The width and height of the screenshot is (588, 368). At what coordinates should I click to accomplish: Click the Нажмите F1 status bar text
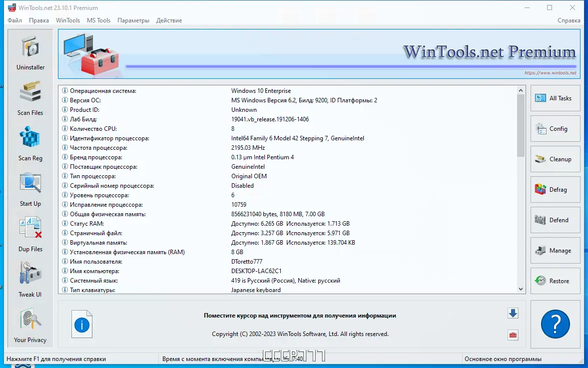tap(56, 359)
